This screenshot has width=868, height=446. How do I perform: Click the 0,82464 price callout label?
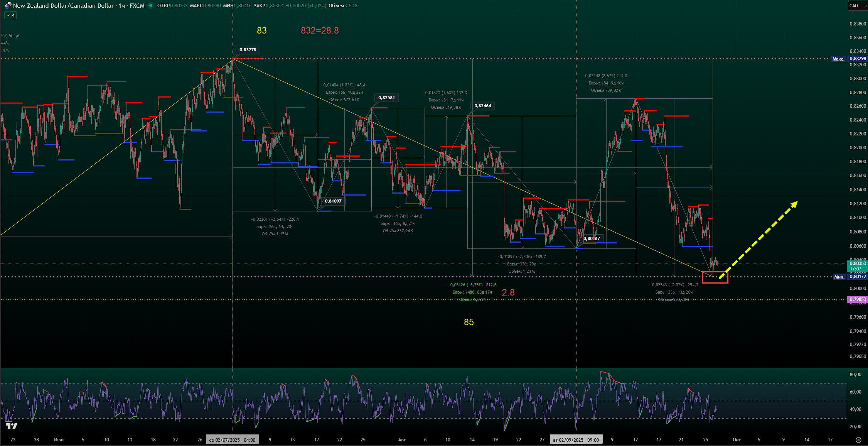tap(482, 106)
